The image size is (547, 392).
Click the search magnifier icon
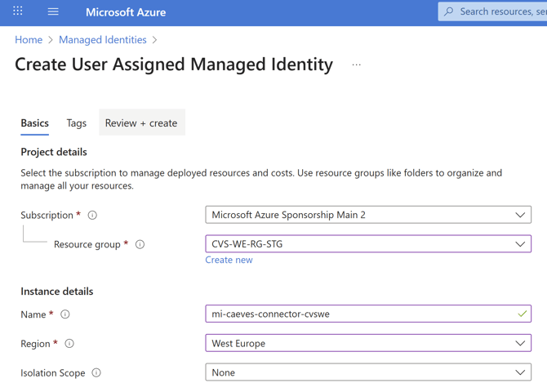(x=449, y=11)
